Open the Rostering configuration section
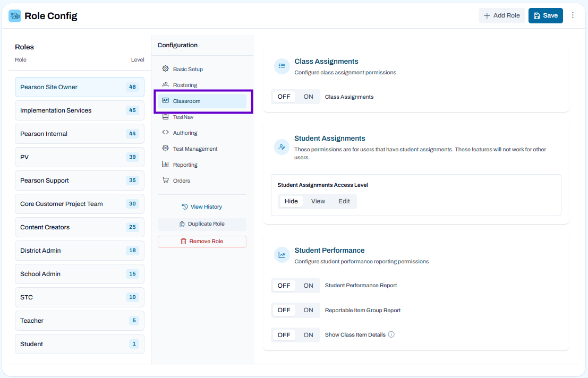Viewport: 588px width, 378px height. point(202,85)
